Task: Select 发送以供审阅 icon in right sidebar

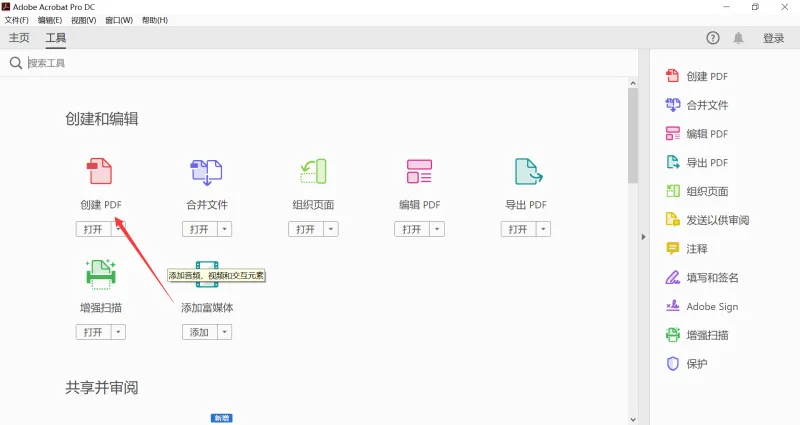Action: (672, 220)
